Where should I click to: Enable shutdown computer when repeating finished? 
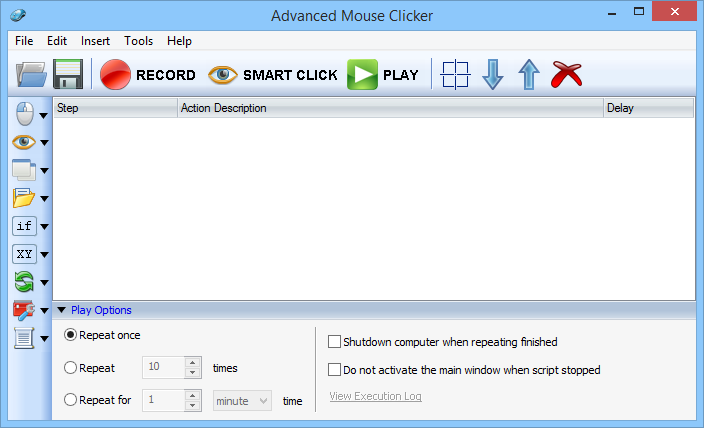(334, 342)
